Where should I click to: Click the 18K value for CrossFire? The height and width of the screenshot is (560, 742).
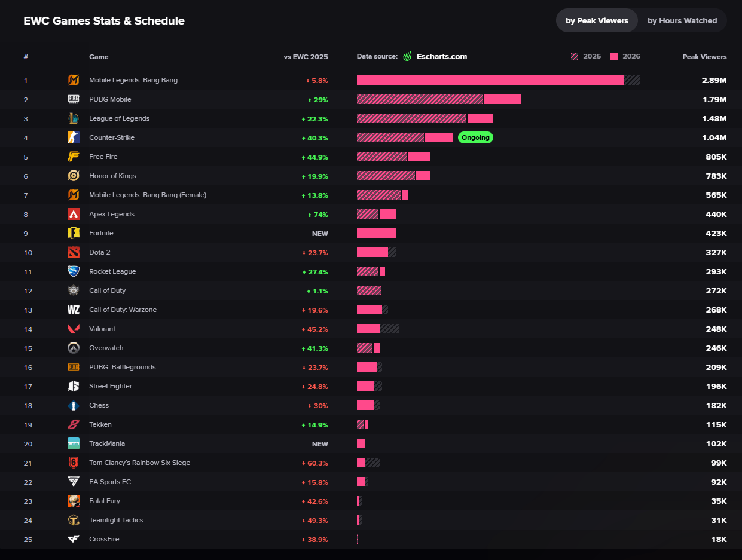(x=719, y=539)
